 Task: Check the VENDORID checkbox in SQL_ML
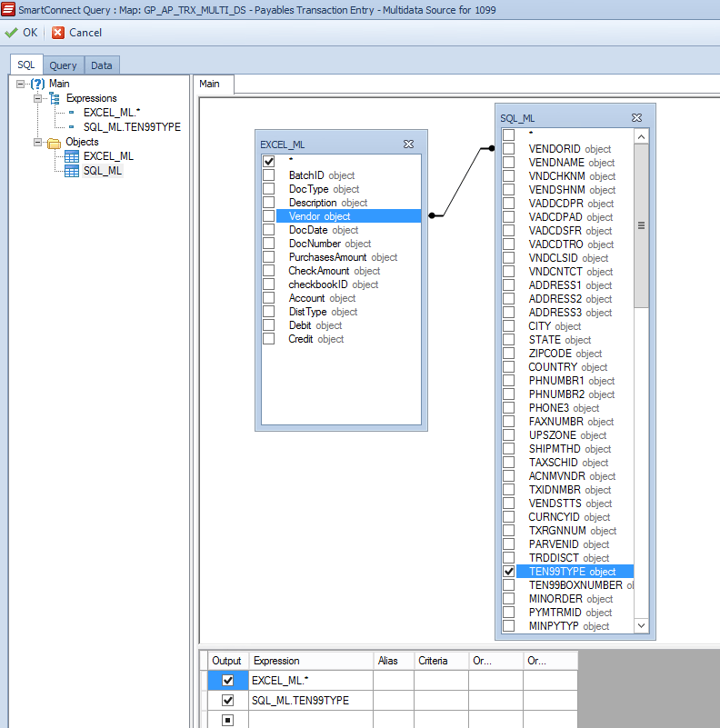[509, 148]
